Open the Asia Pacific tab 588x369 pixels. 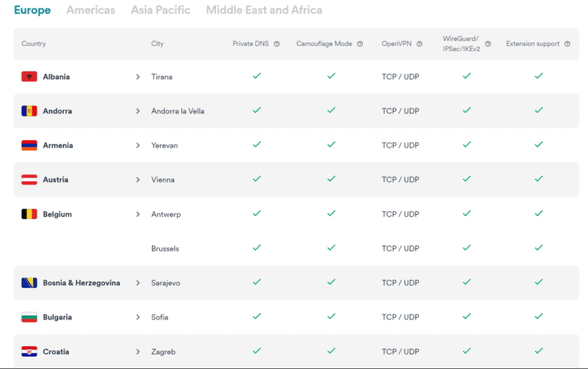point(160,10)
